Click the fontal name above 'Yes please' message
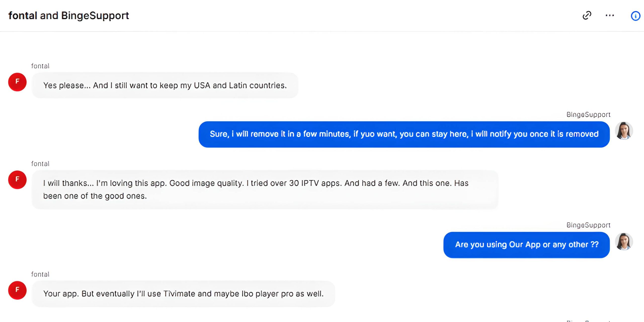 tap(40, 66)
